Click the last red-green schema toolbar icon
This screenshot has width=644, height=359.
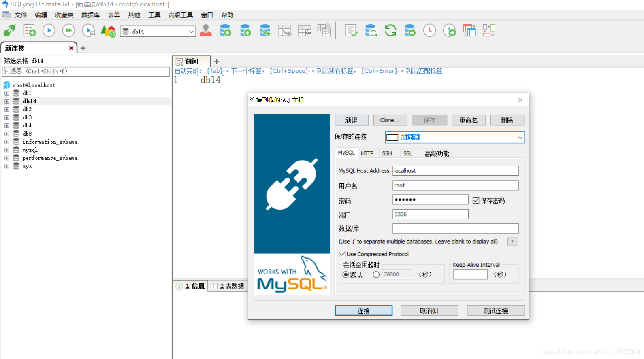(x=489, y=31)
